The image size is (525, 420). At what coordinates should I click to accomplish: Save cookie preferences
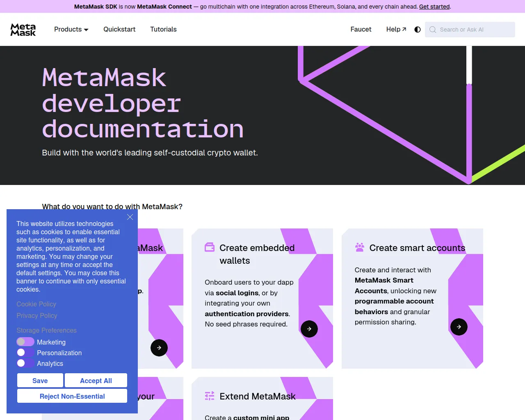pos(40,381)
